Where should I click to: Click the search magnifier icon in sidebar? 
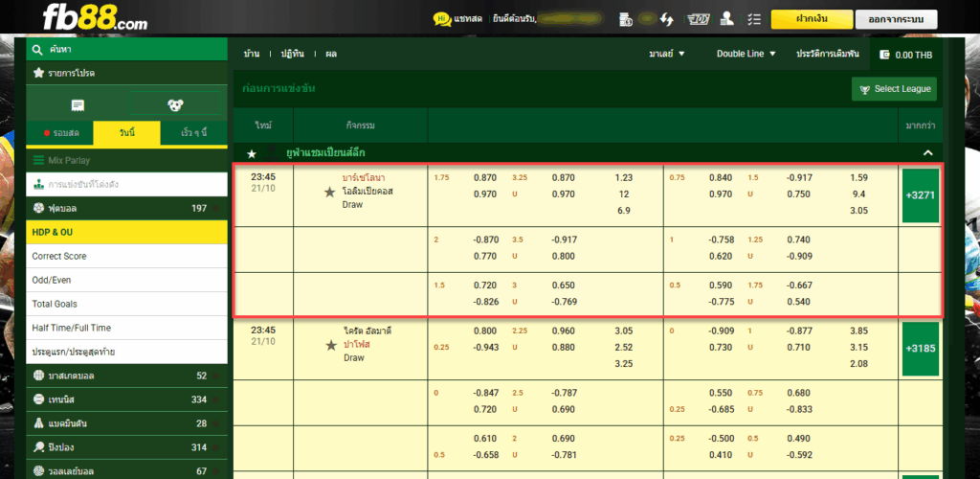pos(38,49)
